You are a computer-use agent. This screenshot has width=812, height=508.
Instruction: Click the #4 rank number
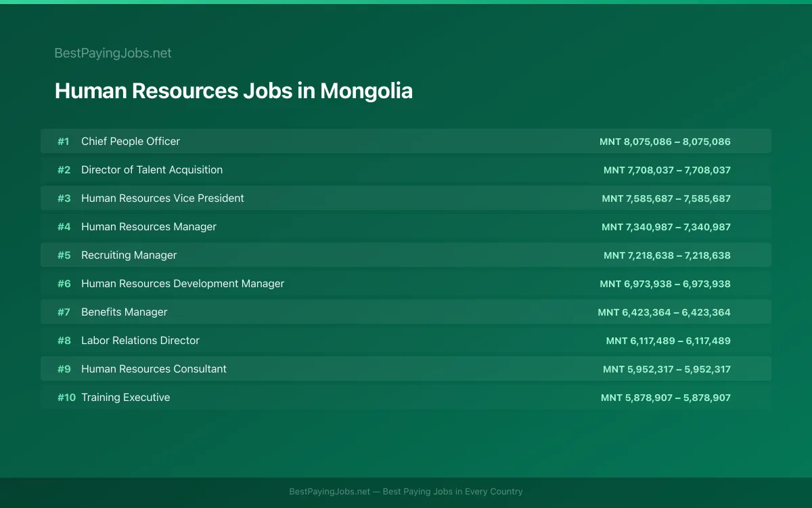coord(64,226)
